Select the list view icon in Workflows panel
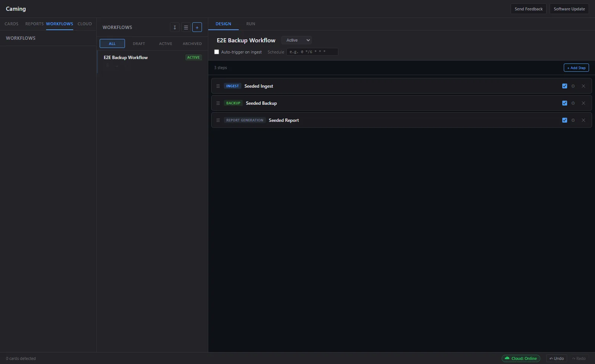The width and height of the screenshot is (595, 364). pyautogui.click(x=186, y=27)
